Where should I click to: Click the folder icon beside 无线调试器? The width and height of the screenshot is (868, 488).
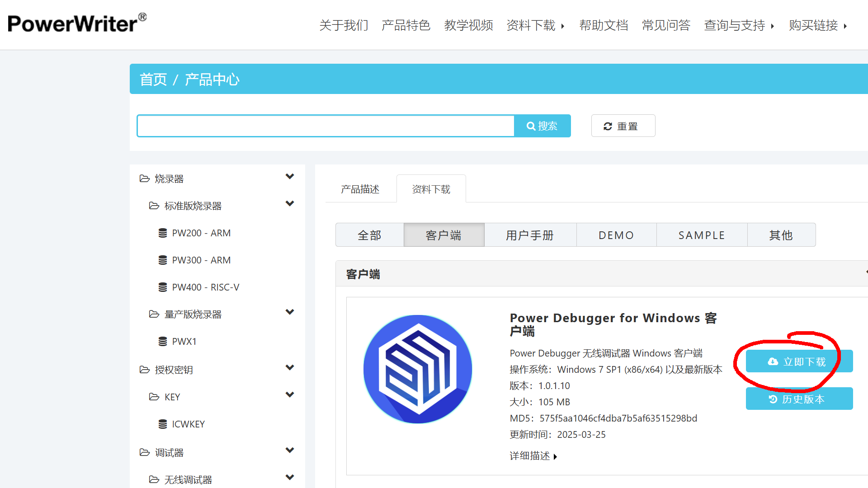coord(154,479)
